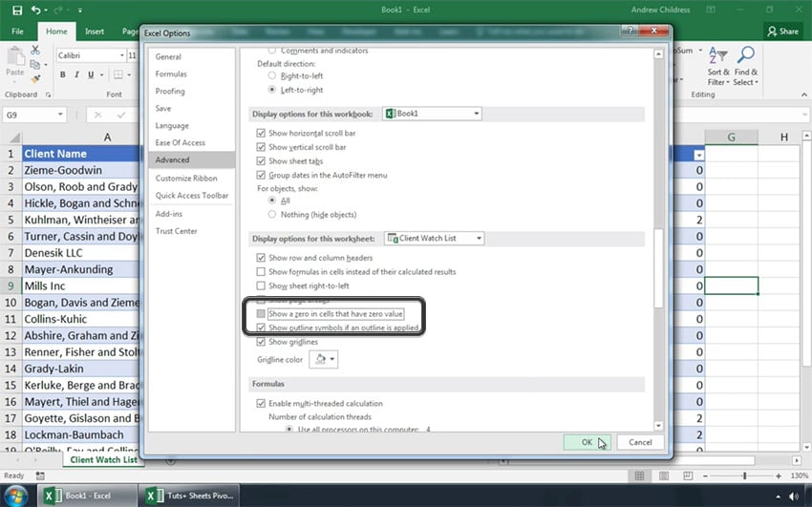Zoom out with the minus button
812x507 pixels.
click(705, 475)
